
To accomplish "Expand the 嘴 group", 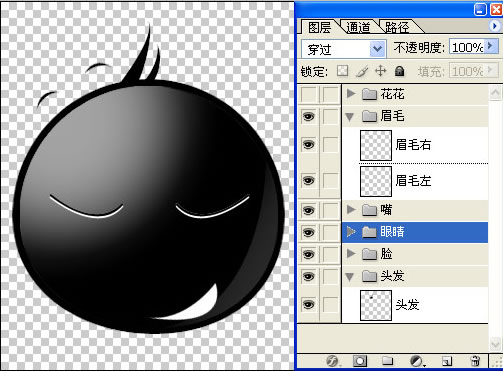I will coord(350,209).
